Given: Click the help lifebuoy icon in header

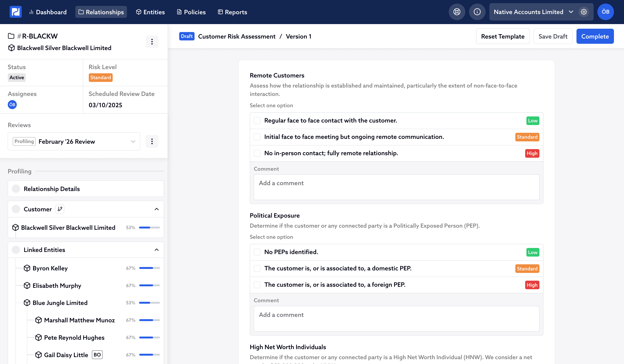Looking at the screenshot, I should click(457, 12).
